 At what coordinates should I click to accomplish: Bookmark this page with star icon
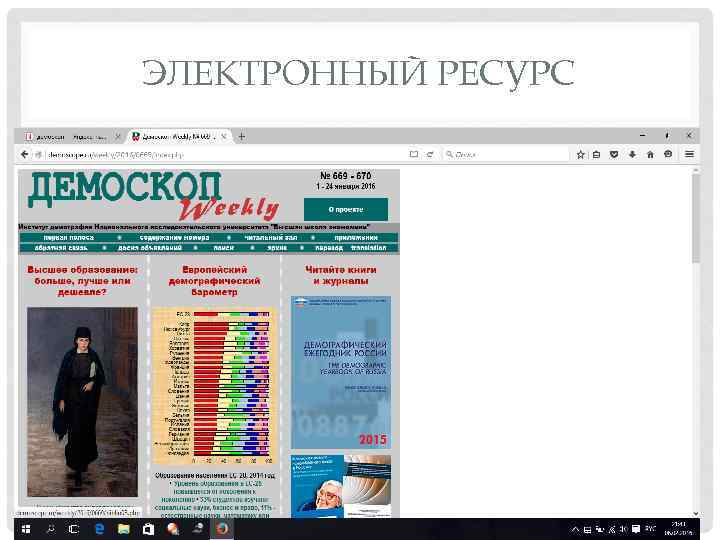580,155
